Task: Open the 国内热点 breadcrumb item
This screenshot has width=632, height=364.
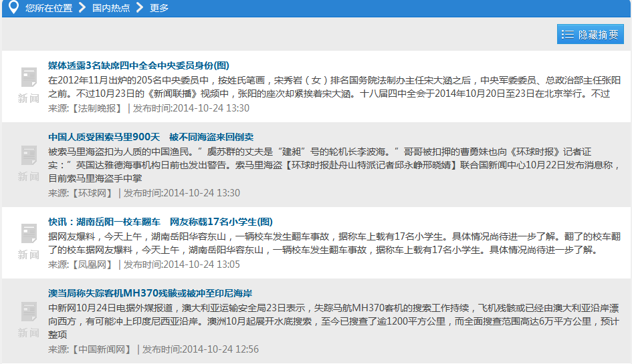Action: tap(111, 8)
